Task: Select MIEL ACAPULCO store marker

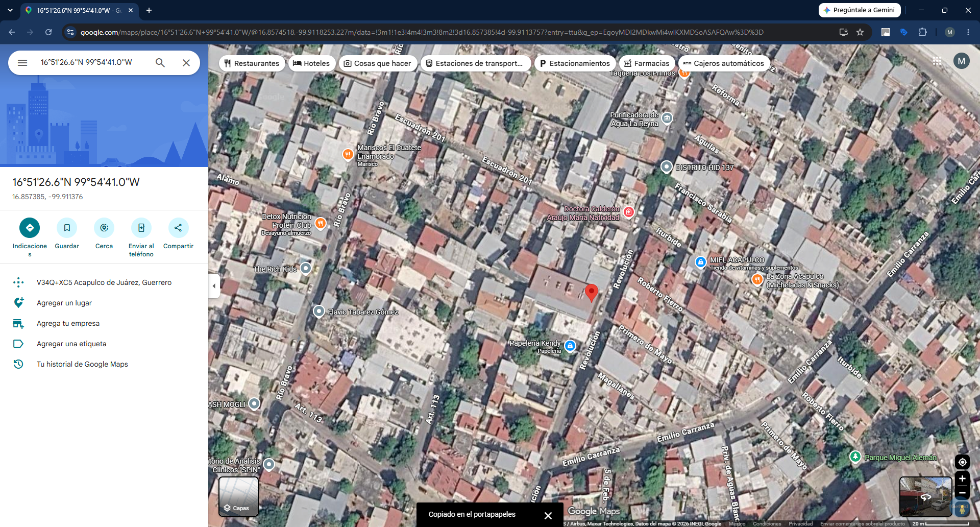Action: tap(701, 262)
